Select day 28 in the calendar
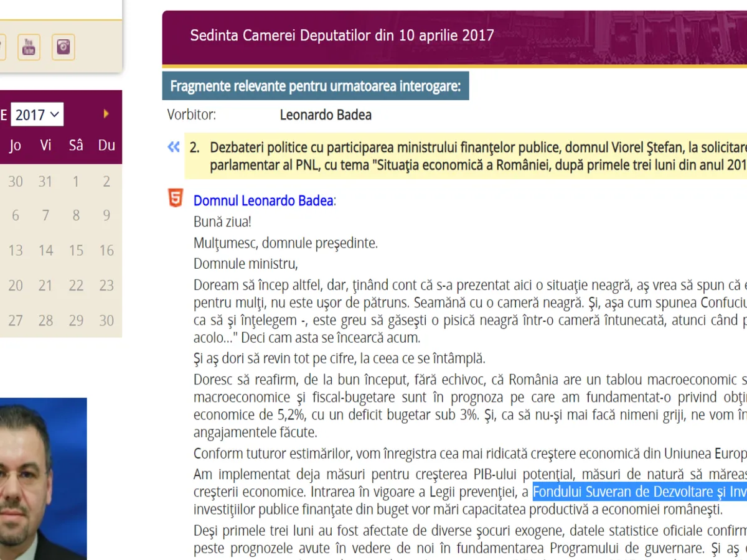This screenshot has width=747, height=560. 45,320
